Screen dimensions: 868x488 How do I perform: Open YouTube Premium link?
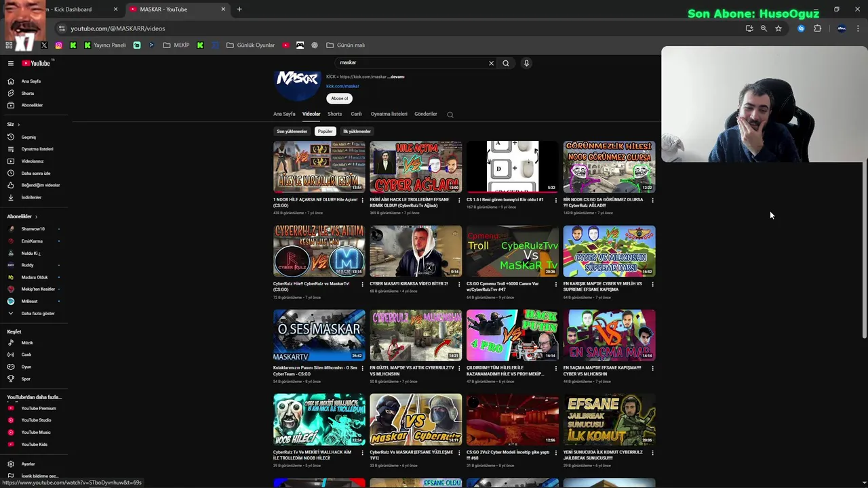38,408
